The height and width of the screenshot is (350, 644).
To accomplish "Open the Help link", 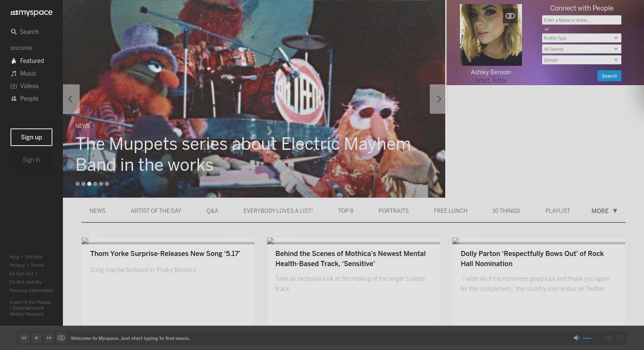I will (14, 257).
